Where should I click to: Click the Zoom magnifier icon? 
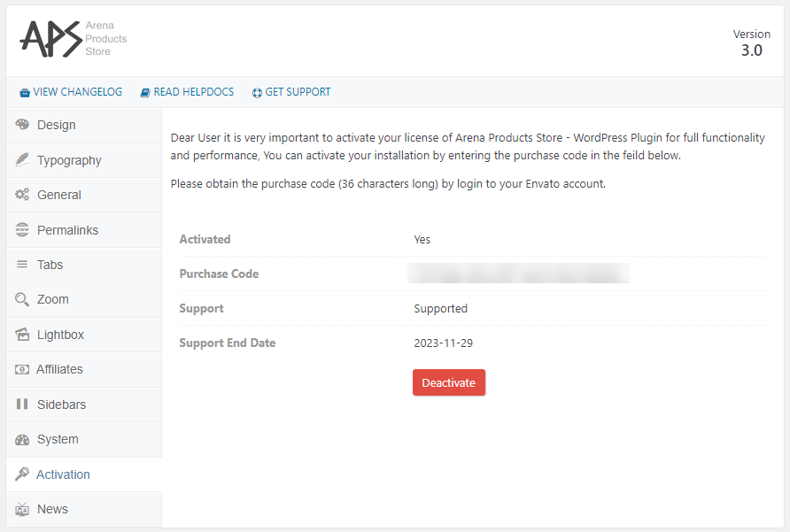coord(22,299)
